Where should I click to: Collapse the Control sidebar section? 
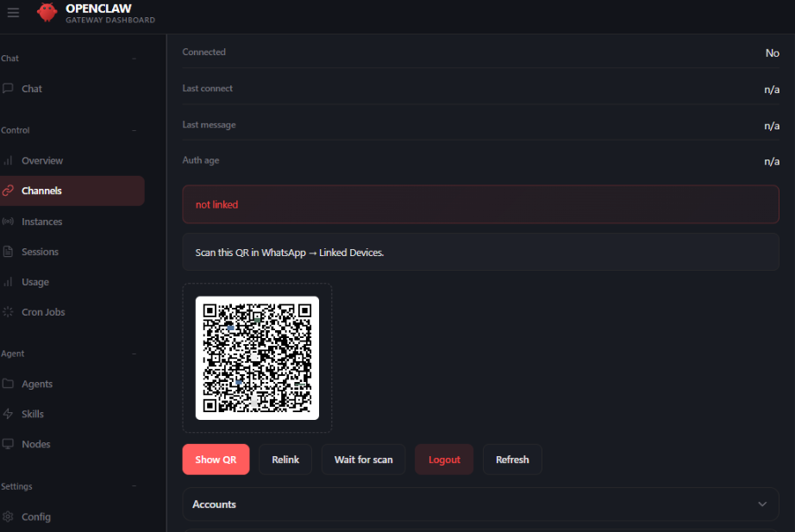point(134,130)
